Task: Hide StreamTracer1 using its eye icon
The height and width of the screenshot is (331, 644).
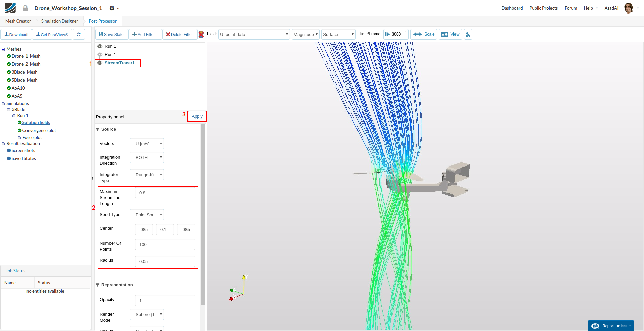Action: (x=100, y=63)
